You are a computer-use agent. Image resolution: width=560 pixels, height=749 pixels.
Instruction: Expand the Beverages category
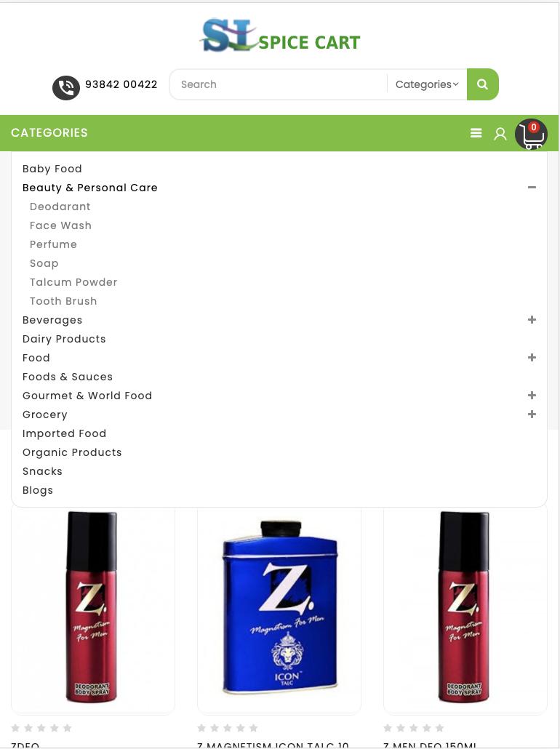532,319
